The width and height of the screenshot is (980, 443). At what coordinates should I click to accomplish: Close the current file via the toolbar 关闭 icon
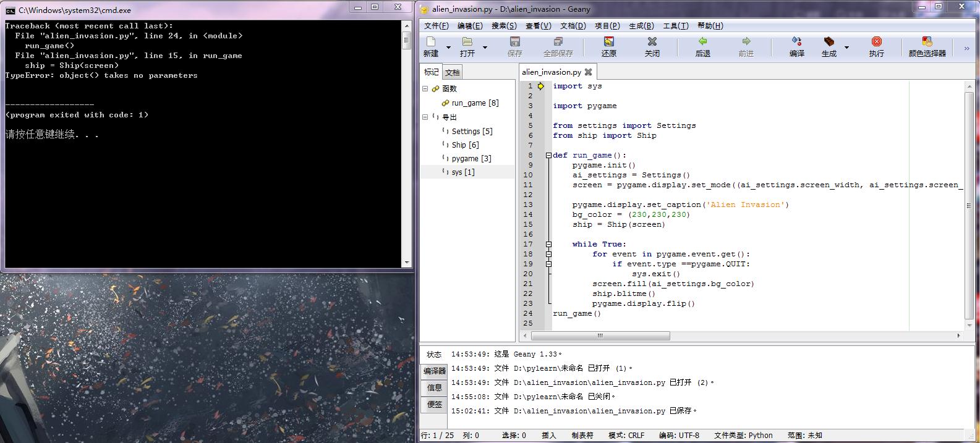[652, 42]
